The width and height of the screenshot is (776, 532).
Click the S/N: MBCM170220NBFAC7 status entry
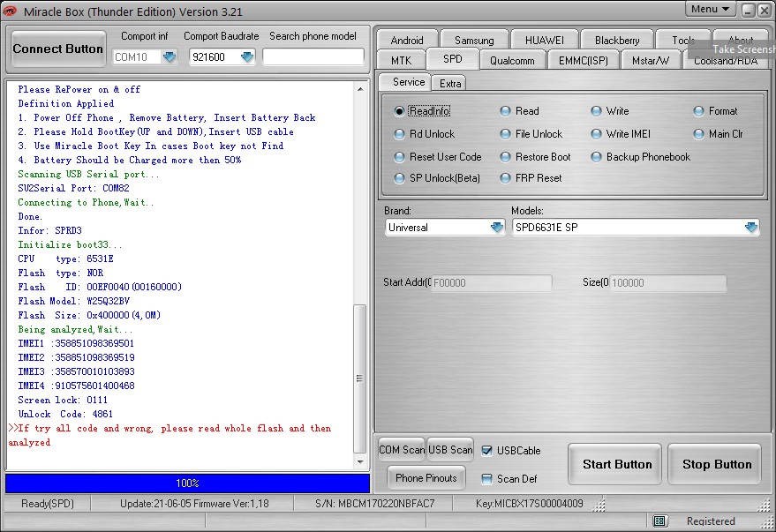tap(375, 503)
